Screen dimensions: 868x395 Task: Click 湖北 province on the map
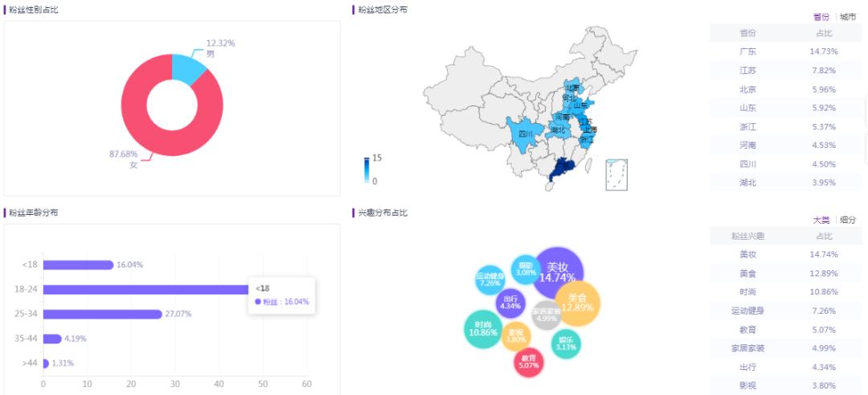[558, 131]
